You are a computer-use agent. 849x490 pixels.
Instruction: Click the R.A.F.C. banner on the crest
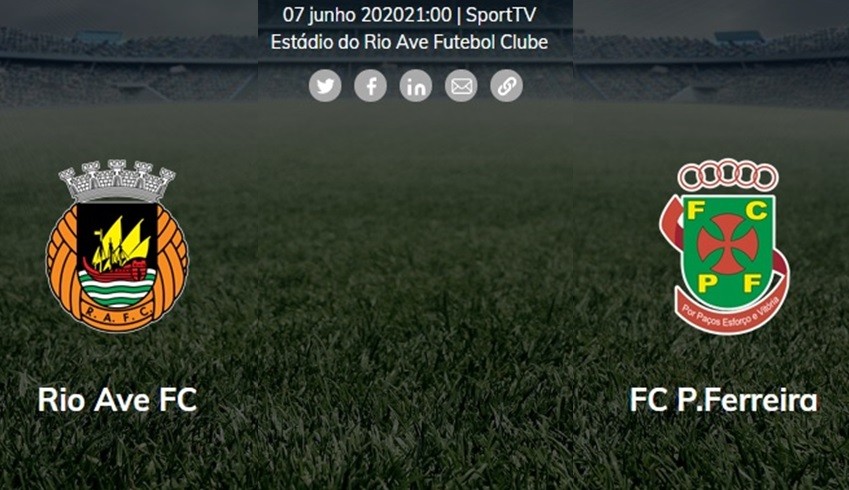117,310
